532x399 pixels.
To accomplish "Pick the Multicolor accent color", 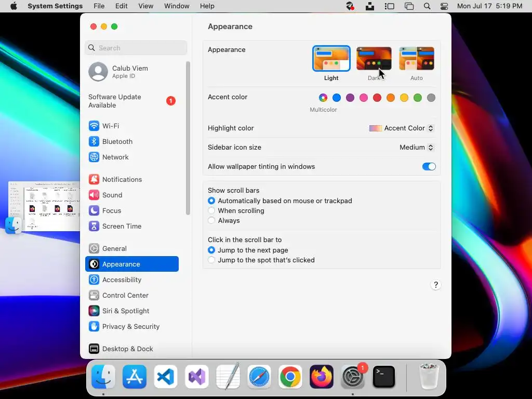I will pyautogui.click(x=323, y=98).
